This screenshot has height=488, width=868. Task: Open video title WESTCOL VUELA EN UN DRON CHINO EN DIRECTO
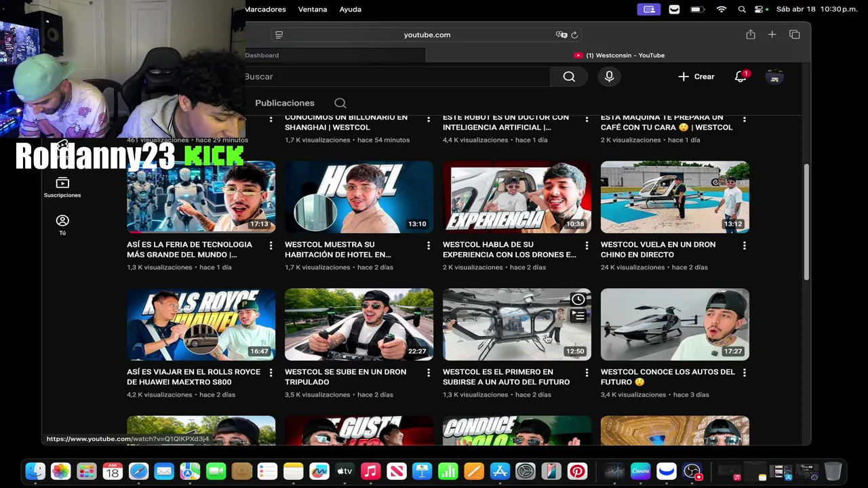coord(658,249)
